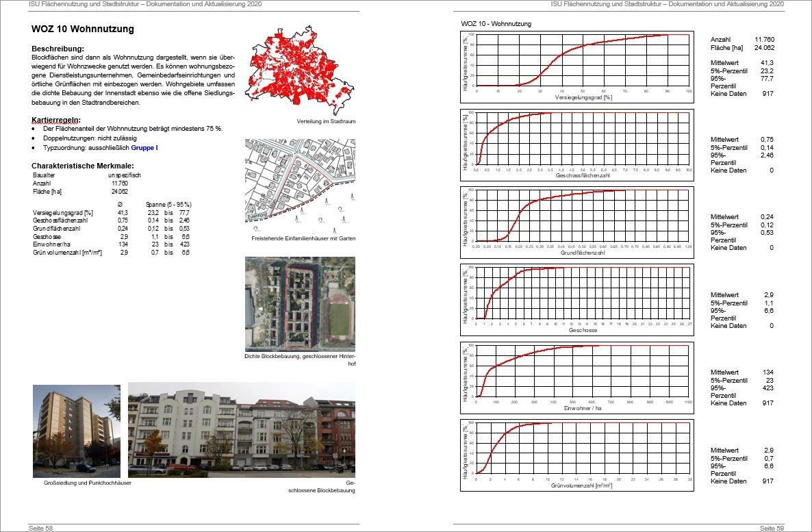This screenshot has height=532, width=812.
Task: Click the '423' value in the left table
Action: (x=185, y=244)
